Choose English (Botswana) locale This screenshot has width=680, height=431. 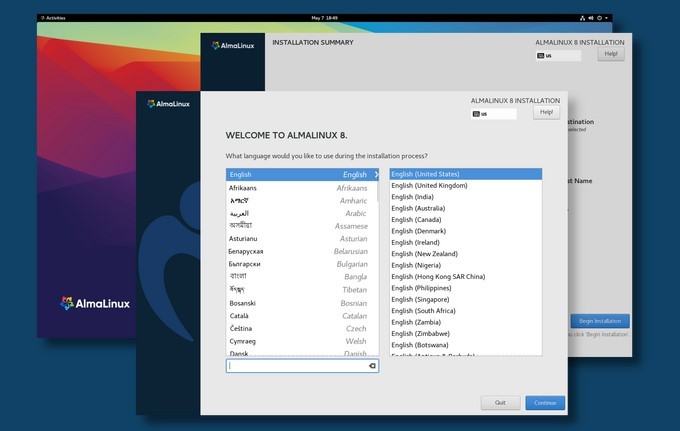(466, 345)
